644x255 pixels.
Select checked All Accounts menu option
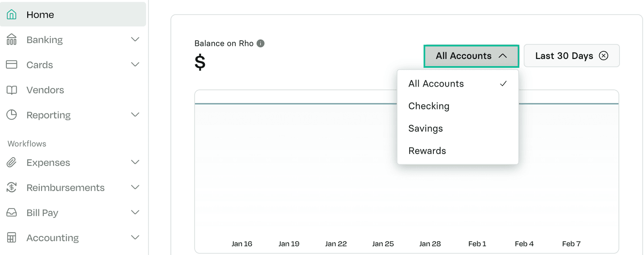(436, 84)
